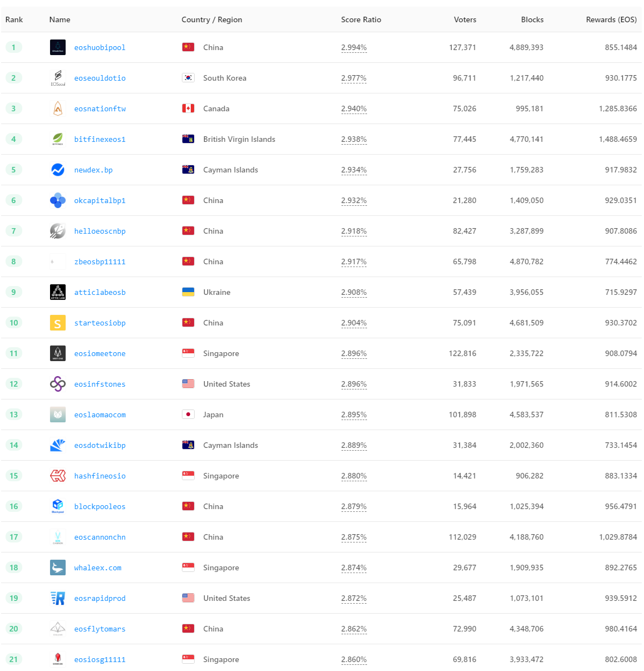Click the Rank column header
This screenshot has width=644, height=671.
14,19
